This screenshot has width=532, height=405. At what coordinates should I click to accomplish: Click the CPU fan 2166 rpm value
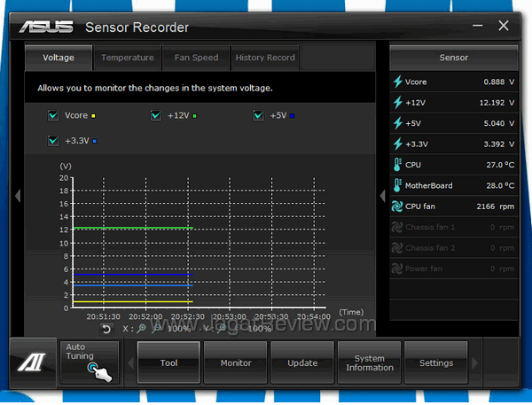point(496,206)
